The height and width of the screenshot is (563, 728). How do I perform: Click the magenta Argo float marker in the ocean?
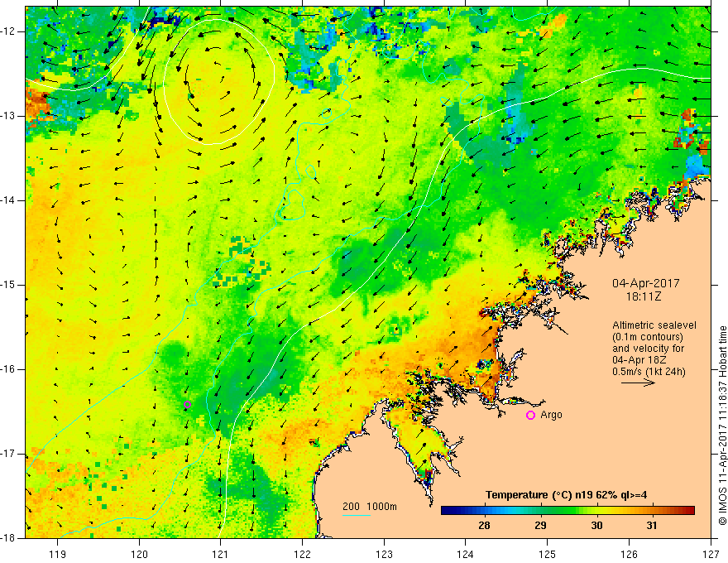point(187,405)
